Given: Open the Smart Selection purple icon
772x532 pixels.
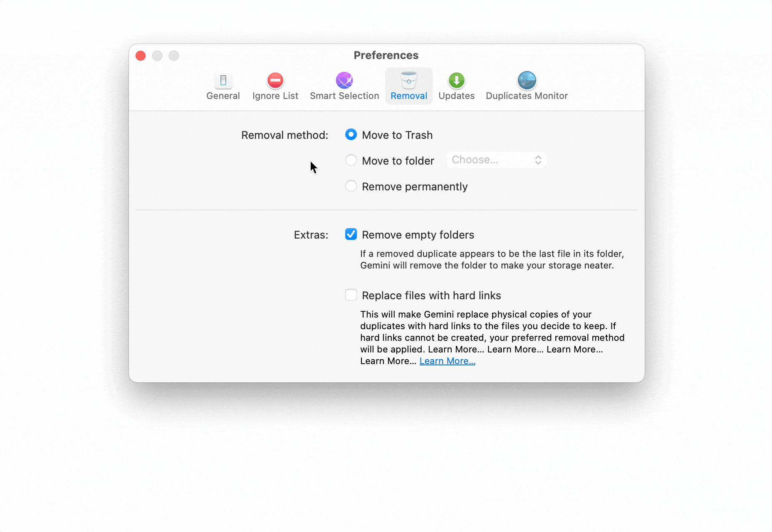Looking at the screenshot, I should [x=344, y=80].
